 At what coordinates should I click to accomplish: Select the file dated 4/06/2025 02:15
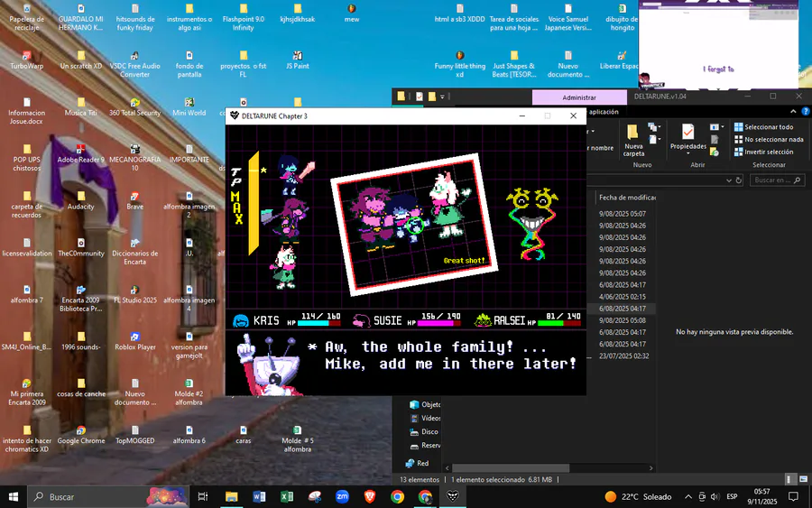pos(622,297)
